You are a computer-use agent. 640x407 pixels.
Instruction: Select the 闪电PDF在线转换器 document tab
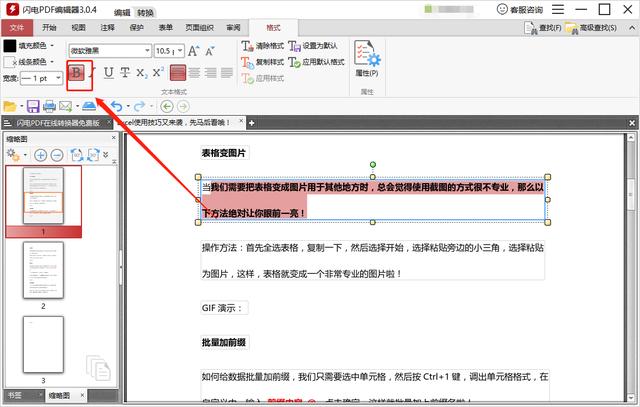58,123
